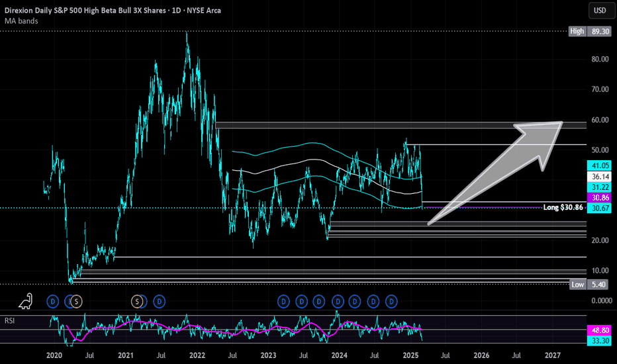The image size is (617, 364).
Task: Click the 2025 time axis label
Action: click(411, 355)
